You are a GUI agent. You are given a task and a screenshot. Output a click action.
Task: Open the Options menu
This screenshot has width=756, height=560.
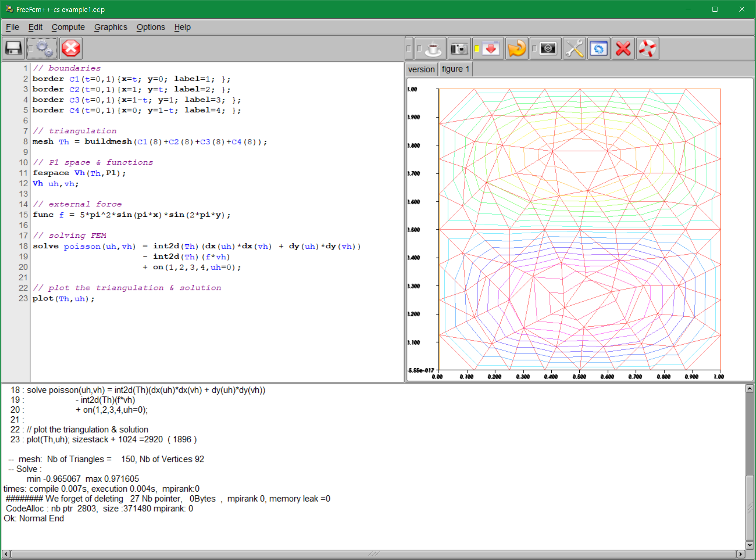(x=150, y=27)
